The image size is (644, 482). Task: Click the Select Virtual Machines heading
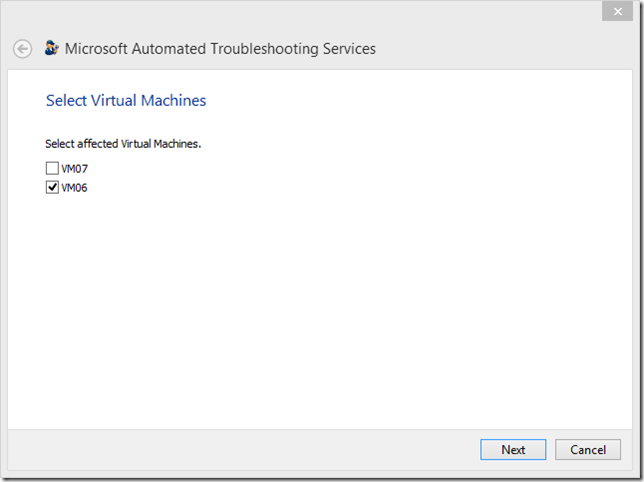(126, 101)
